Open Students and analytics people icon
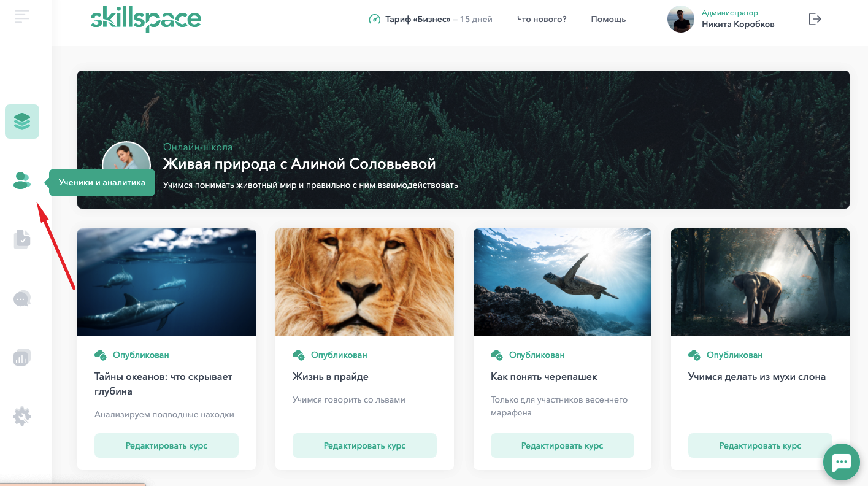The height and width of the screenshot is (486, 868). pos(22,180)
